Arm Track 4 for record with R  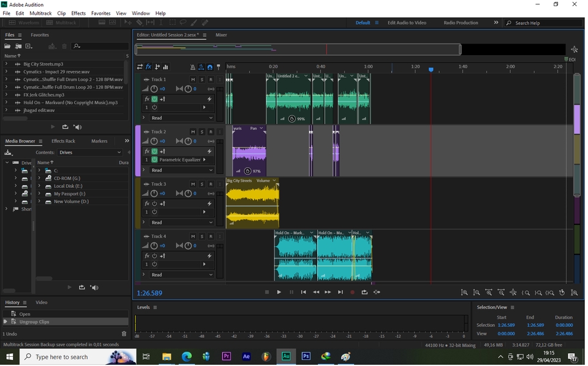coord(211,236)
